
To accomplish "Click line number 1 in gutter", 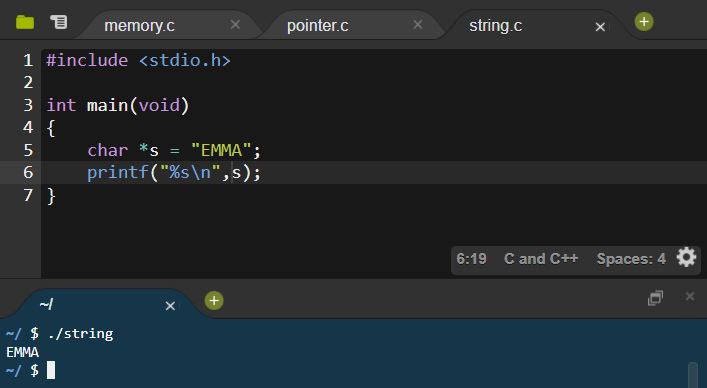I will click(x=28, y=60).
